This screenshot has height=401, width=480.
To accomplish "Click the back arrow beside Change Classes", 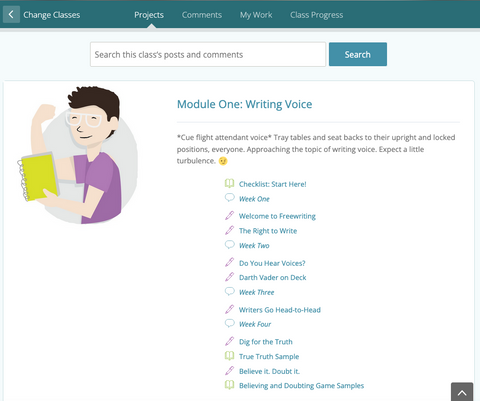I will [x=11, y=14].
